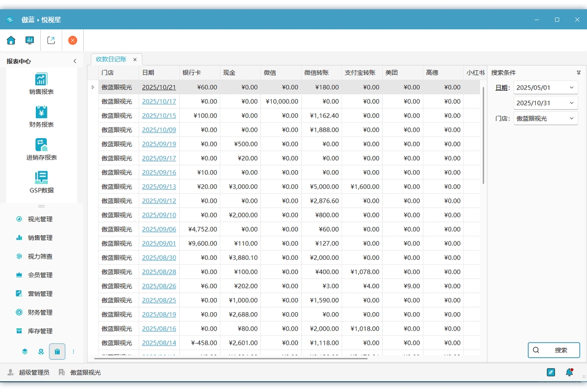Click the export share toolbar icon

click(51, 40)
